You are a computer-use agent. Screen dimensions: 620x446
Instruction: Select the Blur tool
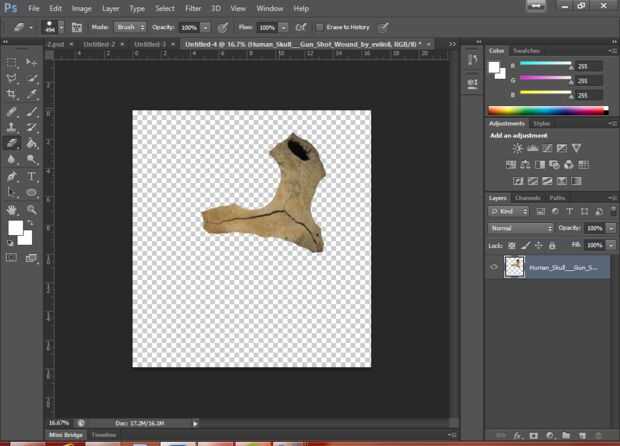pyautogui.click(x=11, y=159)
